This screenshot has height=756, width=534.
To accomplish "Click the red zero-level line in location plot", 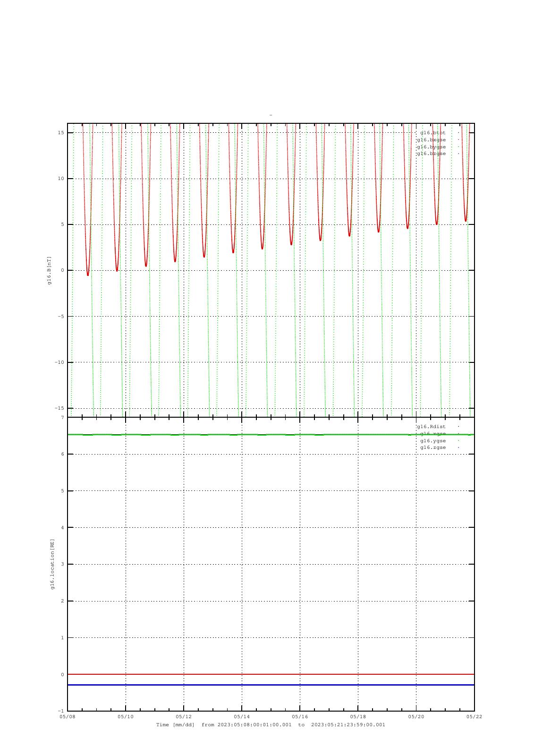I will click(271, 674).
